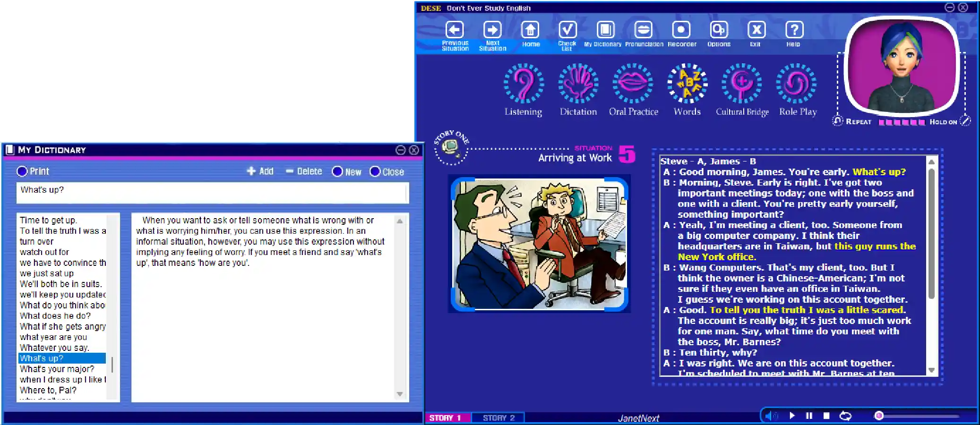
Task: Click Add in My Dictionary
Action: coord(260,171)
